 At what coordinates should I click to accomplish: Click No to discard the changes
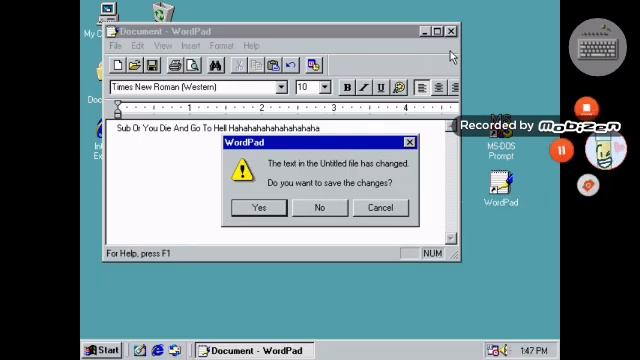(320, 208)
